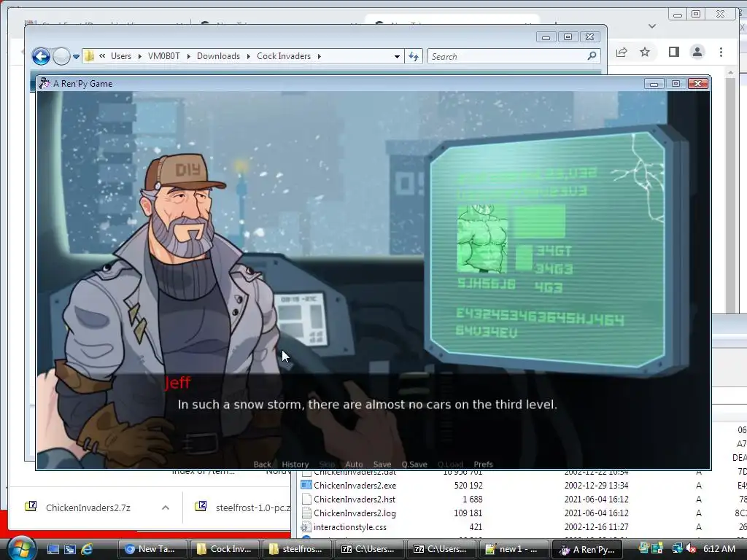Viewport: 747px width, 560px height.
Task: Toggle the Chrome side panel icon
Action: click(x=673, y=52)
